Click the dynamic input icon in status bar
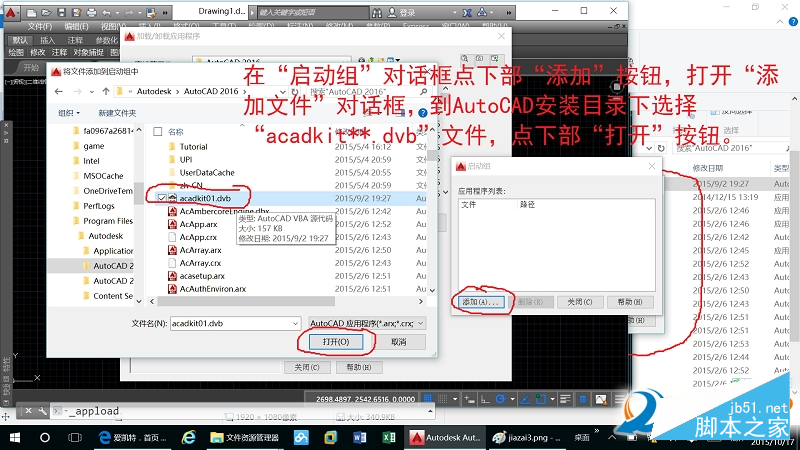Image resolution: width=800 pixels, height=450 pixels. click(469, 399)
